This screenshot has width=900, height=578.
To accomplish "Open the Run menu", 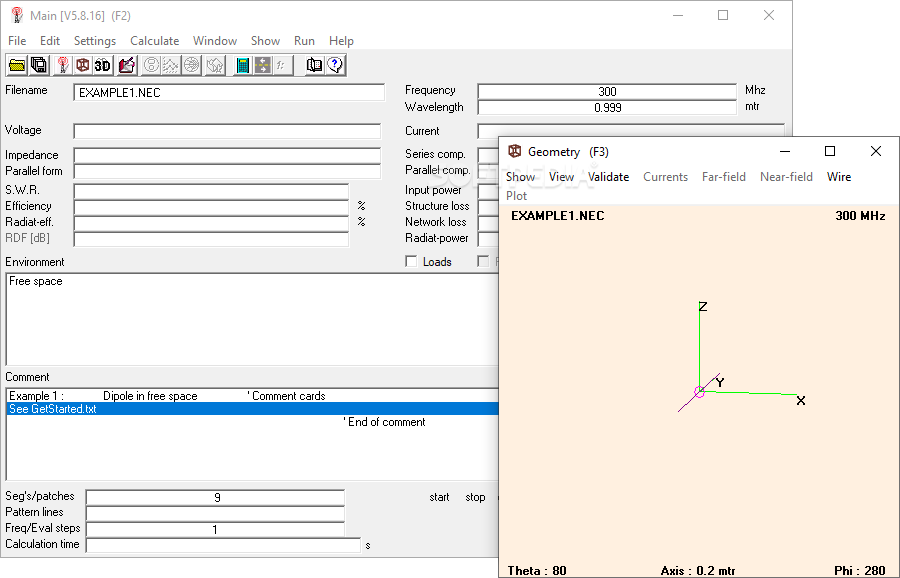I will pos(304,41).
